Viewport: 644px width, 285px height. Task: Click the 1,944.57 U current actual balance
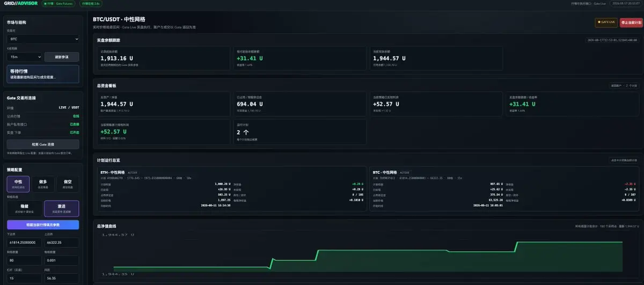tap(389, 58)
